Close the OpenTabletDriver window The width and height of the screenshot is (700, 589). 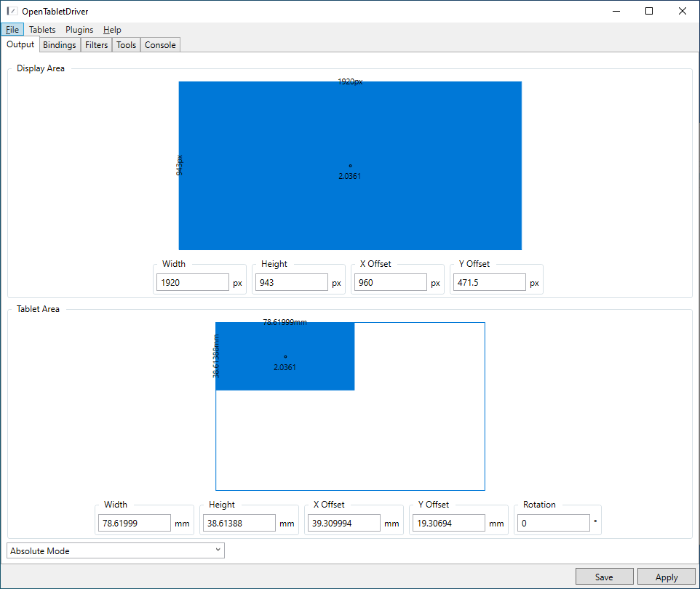point(682,11)
